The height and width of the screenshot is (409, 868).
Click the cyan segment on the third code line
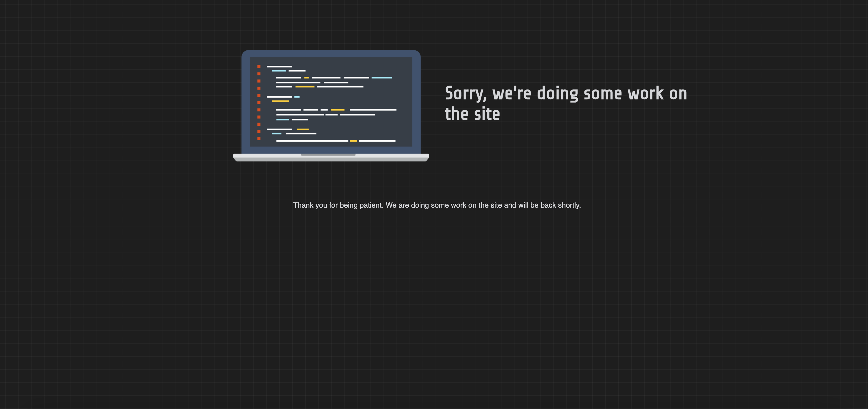click(381, 78)
